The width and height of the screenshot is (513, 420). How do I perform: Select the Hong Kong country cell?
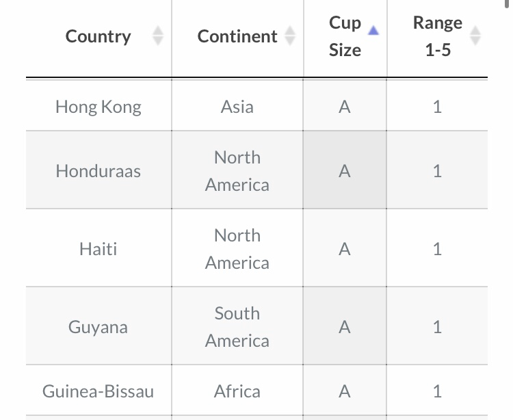[x=98, y=105]
